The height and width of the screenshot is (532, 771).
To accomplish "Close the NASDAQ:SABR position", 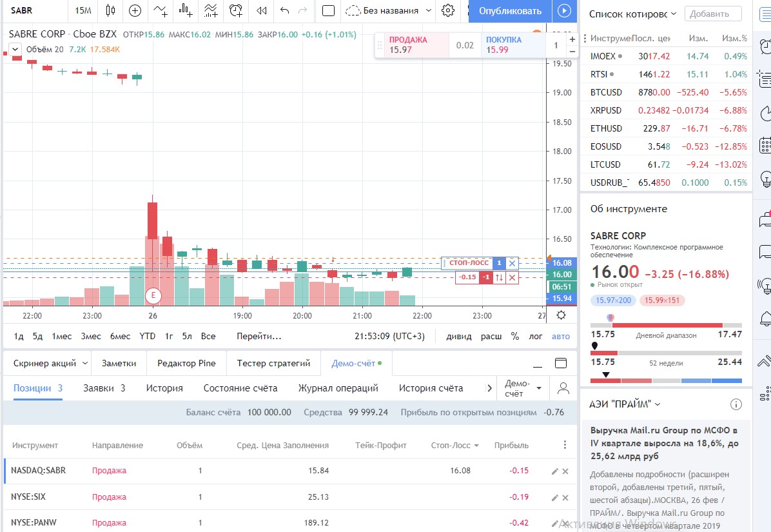I will click(565, 471).
